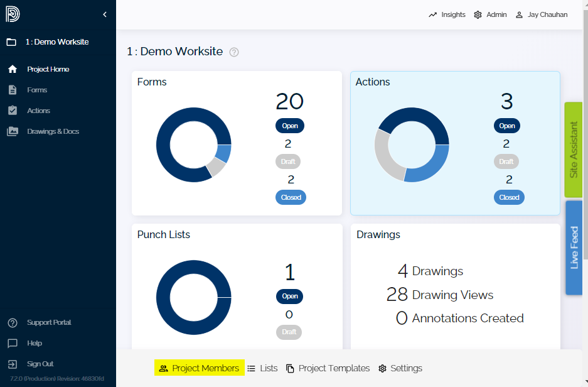Select the Project Members tab
This screenshot has height=387, width=588.
[199, 368]
